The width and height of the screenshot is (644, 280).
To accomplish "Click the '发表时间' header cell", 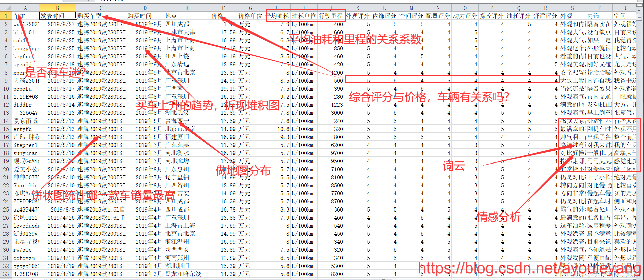I will click(x=57, y=16).
